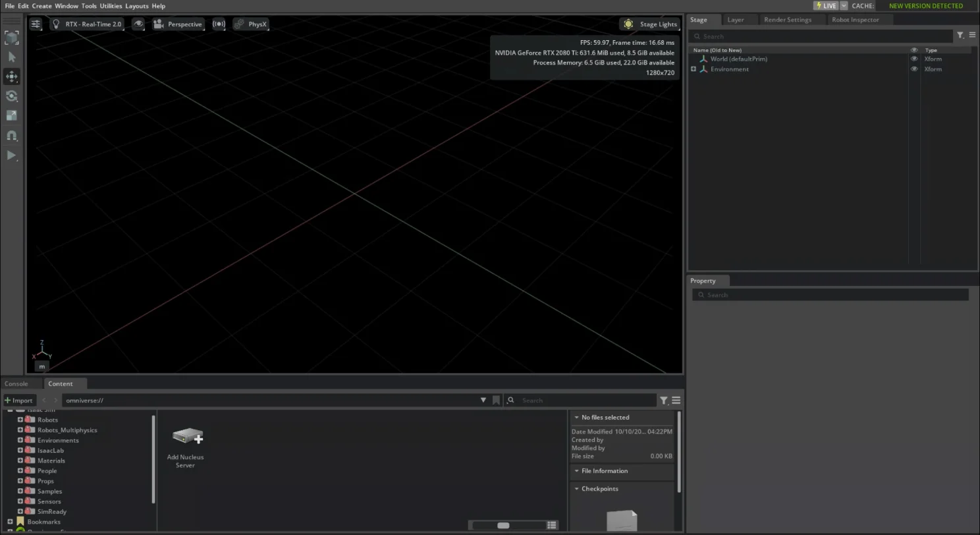Activate the Move tool
The width and height of the screenshot is (980, 535).
tap(12, 76)
